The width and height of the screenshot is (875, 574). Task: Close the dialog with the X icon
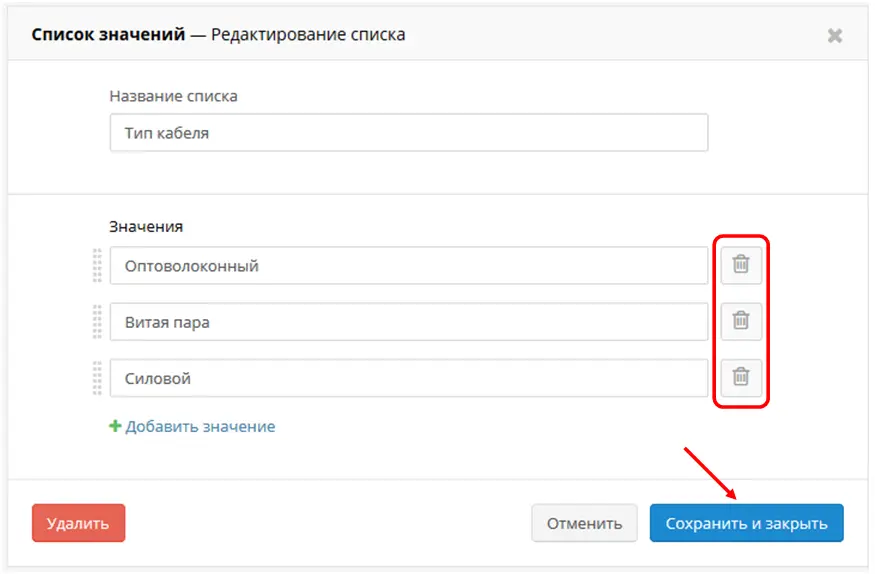pyautogui.click(x=834, y=36)
